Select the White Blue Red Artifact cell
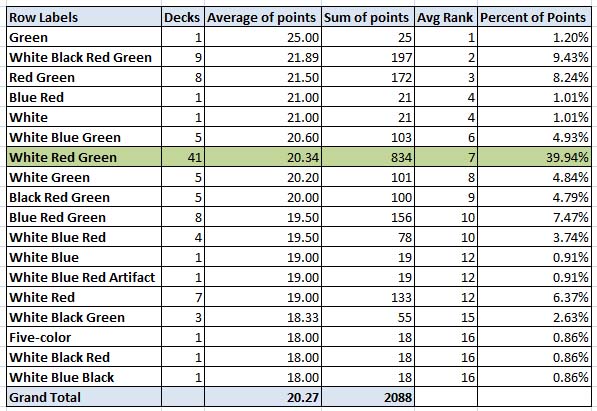 [x=84, y=277]
